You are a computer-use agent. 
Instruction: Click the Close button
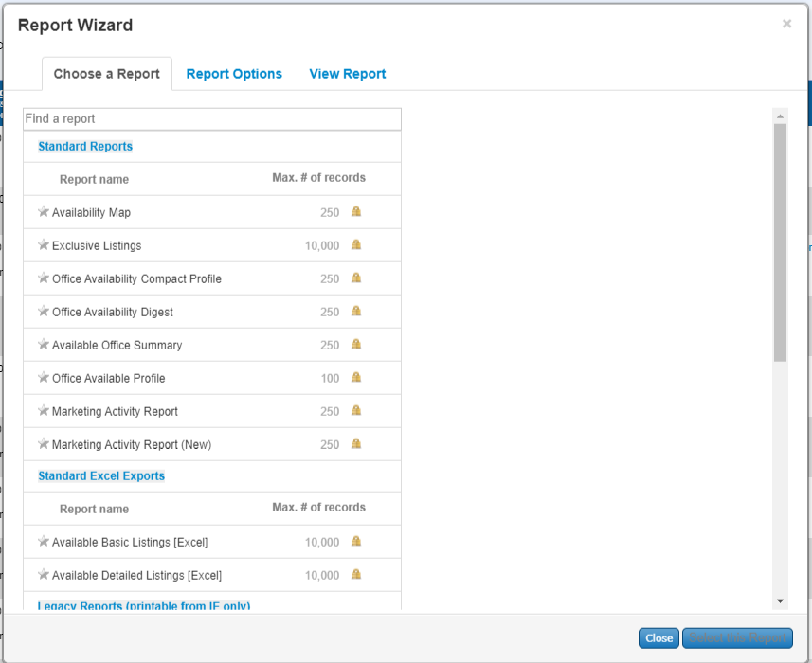point(659,638)
